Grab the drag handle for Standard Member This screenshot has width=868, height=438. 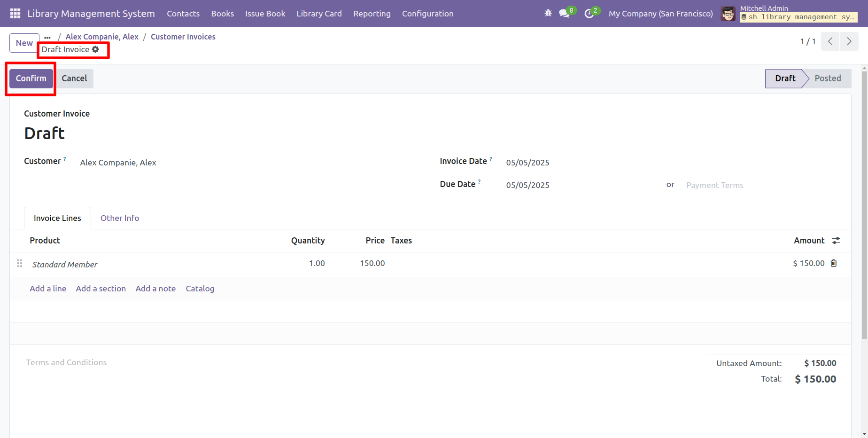point(20,264)
